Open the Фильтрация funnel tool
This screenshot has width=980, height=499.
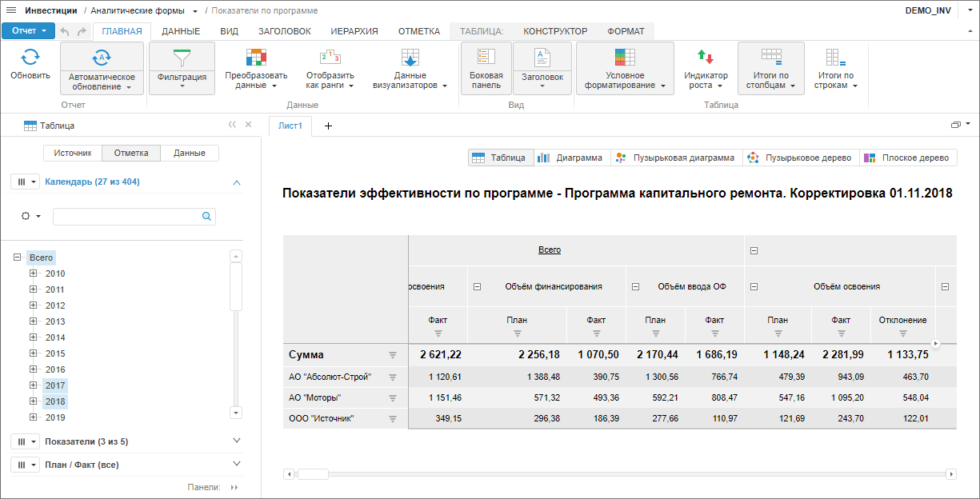point(182,59)
